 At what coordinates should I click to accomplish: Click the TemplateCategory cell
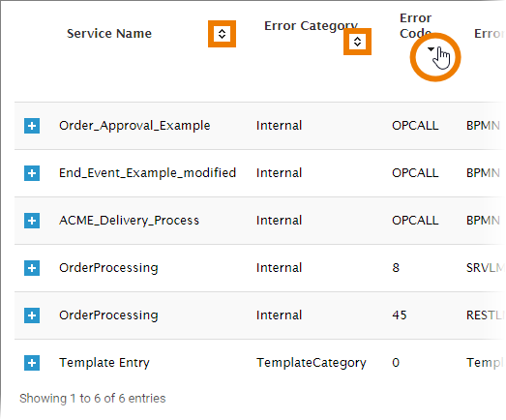click(312, 363)
